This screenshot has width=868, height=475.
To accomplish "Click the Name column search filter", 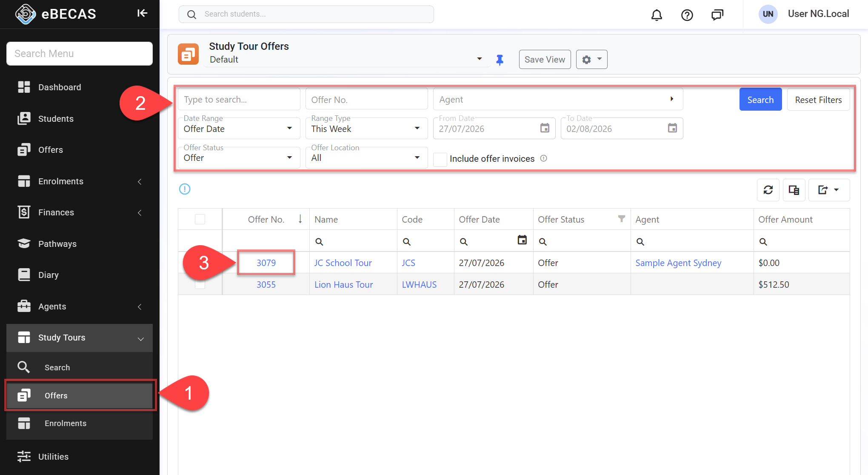I will (319, 242).
